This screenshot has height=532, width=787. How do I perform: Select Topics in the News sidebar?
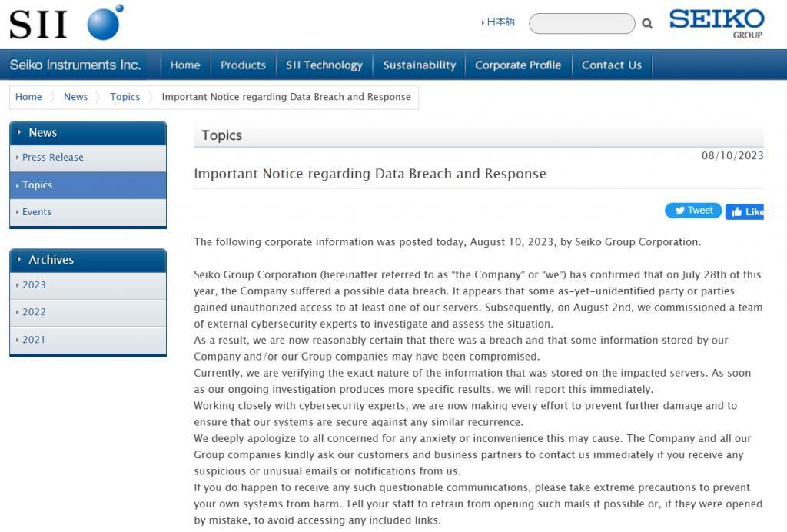tap(88, 185)
